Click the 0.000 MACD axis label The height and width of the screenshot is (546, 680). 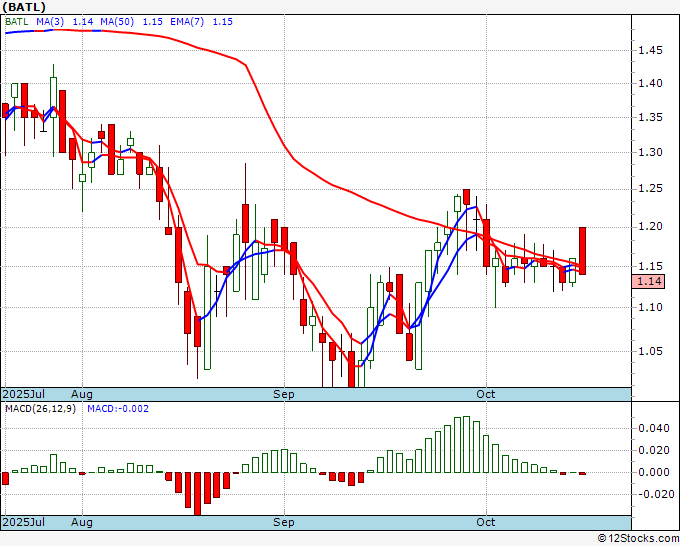coord(654,472)
